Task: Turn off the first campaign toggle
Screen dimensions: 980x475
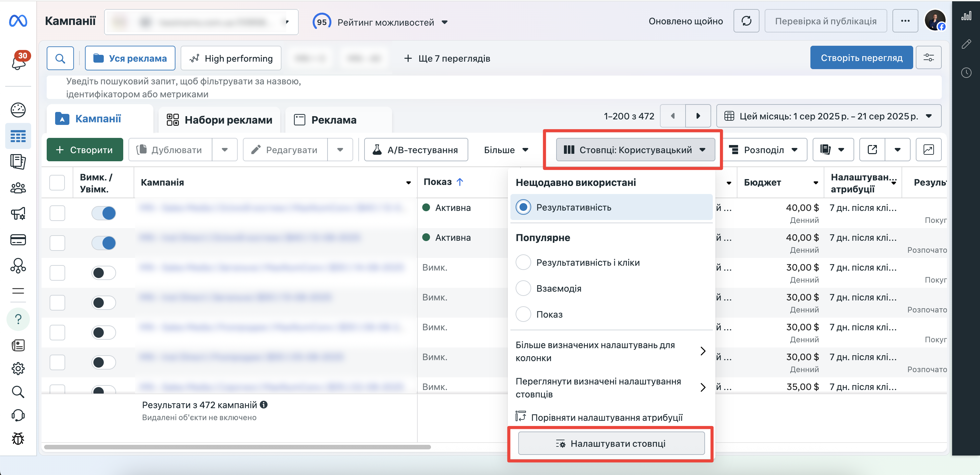Action: coord(103,213)
